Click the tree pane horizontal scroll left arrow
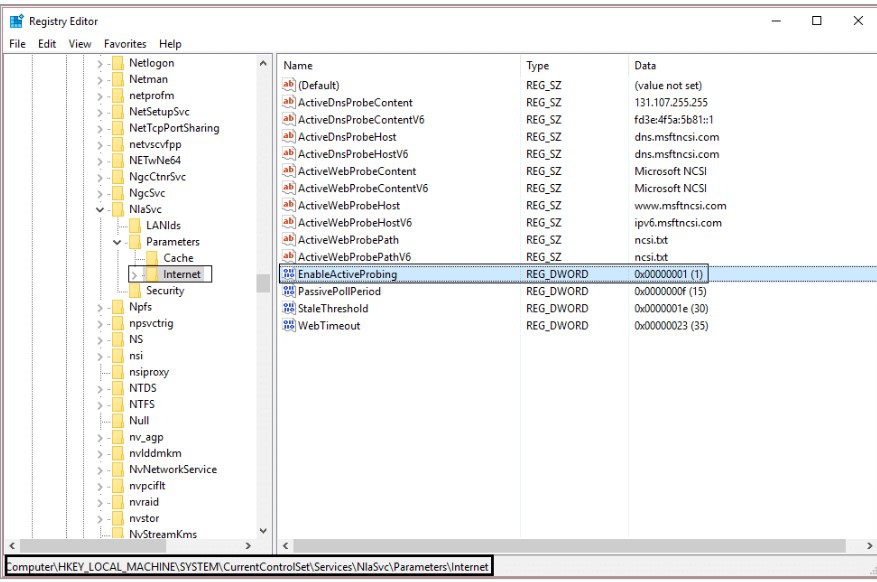The height and width of the screenshot is (582, 877). [12, 546]
